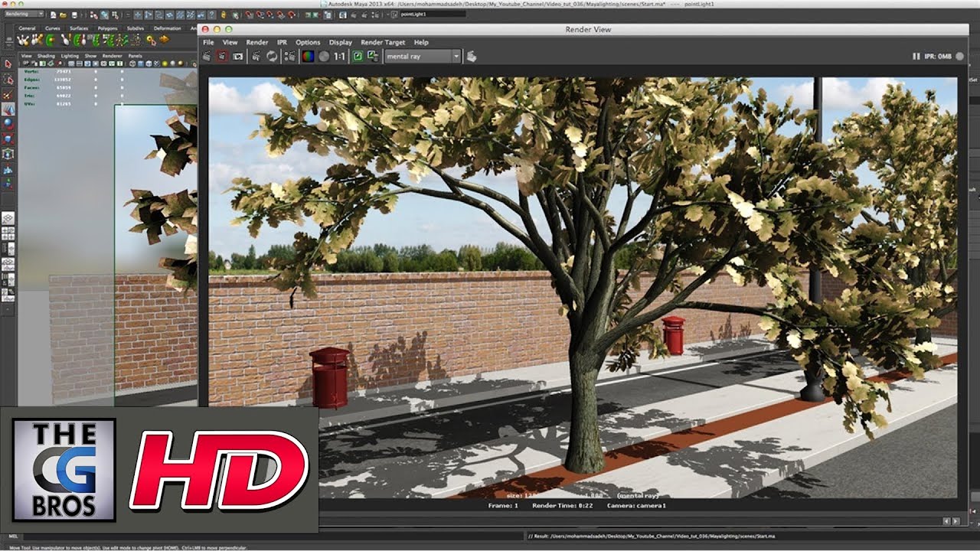Image resolution: width=980 pixels, height=551 pixels.
Task: Switch to the Deformation shelf tab
Action: pyautogui.click(x=167, y=28)
